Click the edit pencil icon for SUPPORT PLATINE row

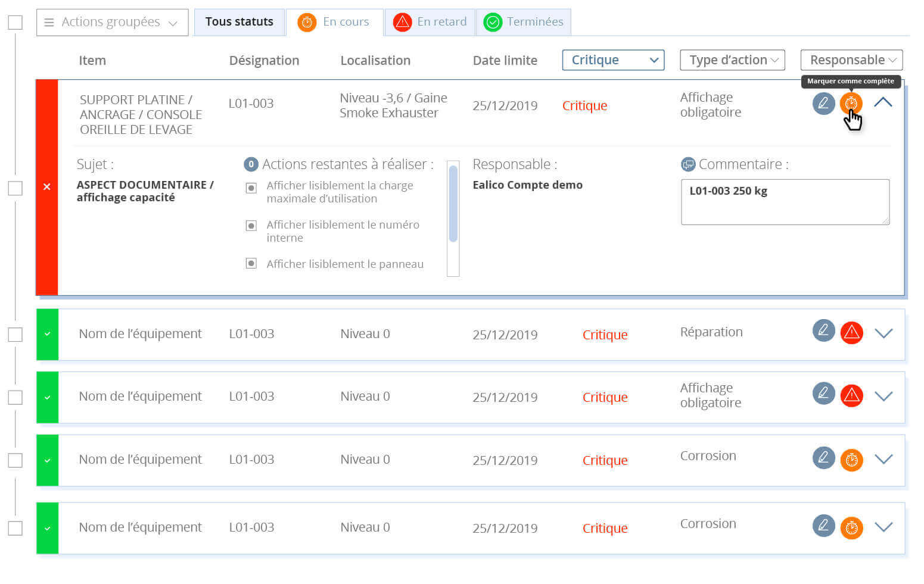click(823, 103)
